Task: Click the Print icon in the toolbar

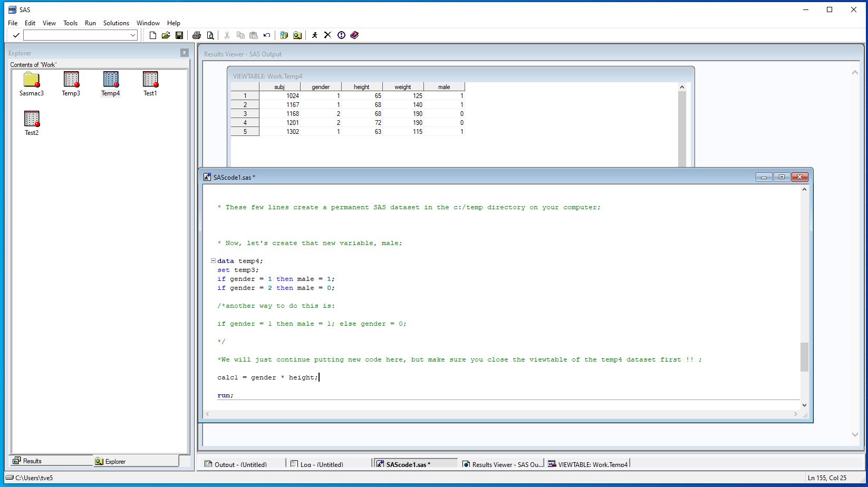Action: [197, 35]
